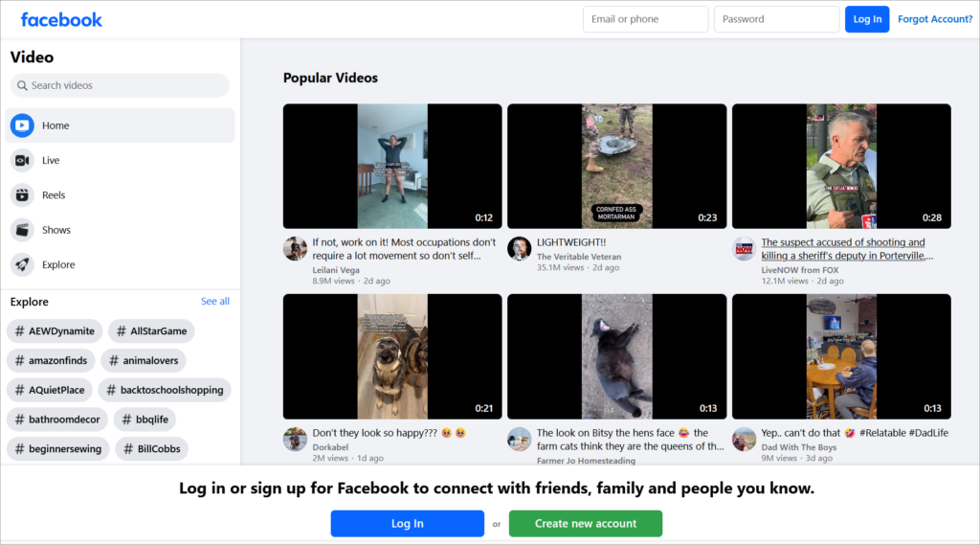Open 'The suspect accused of shooting' title
Viewport: 980px width, 545px height.
pyautogui.click(x=847, y=249)
